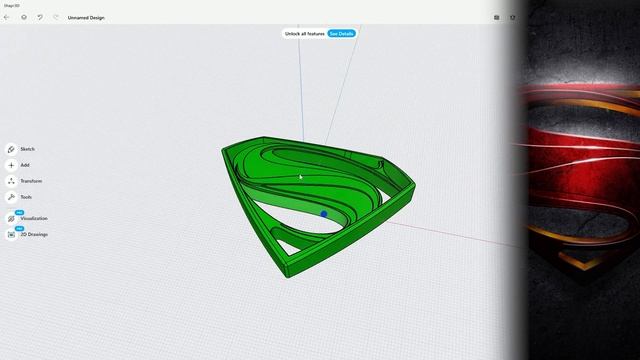Go back using the top-left arrow
Viewport: 640px width, 360px height.
pyautogui.click(x=7, y=18)
